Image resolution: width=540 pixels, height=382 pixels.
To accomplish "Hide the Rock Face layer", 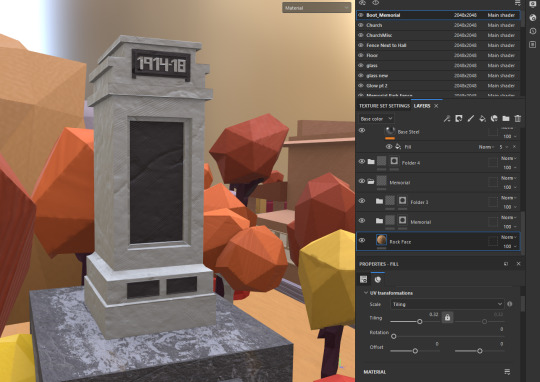I will (x=362, y=240).
